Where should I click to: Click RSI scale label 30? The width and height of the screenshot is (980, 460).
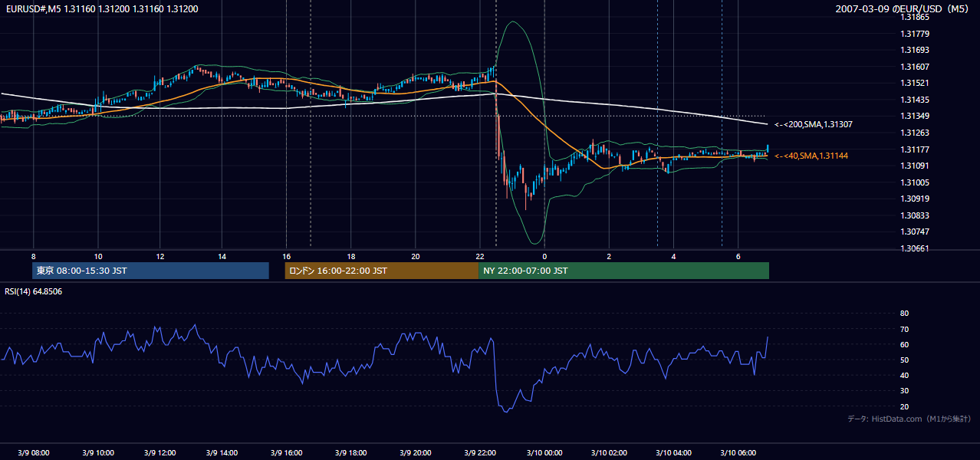coord(904,391)
